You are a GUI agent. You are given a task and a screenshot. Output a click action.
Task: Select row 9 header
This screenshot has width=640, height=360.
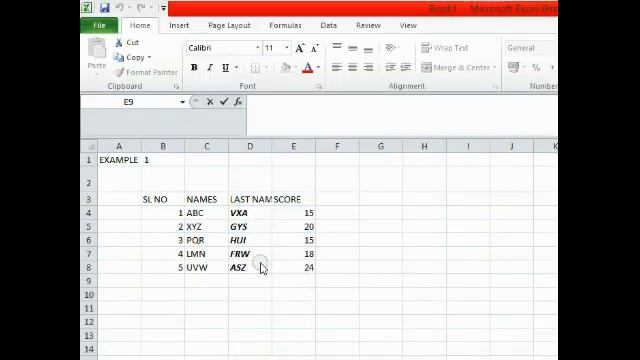coord(89,281)
